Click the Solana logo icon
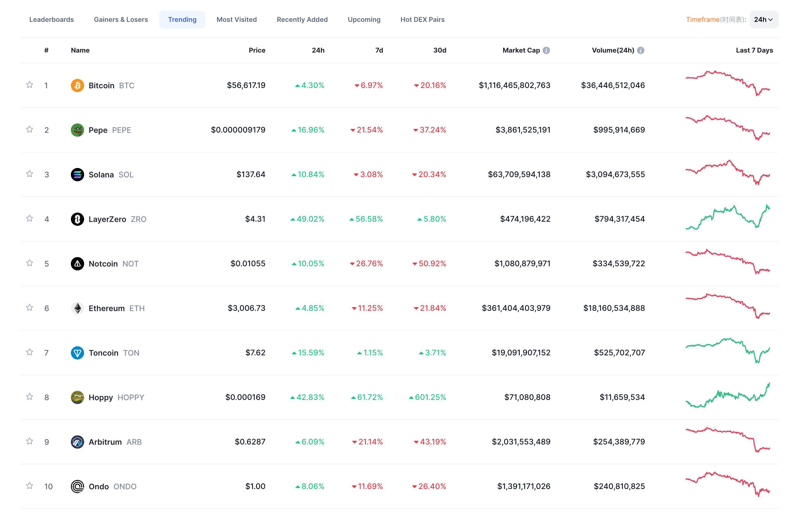 [77, 174]
